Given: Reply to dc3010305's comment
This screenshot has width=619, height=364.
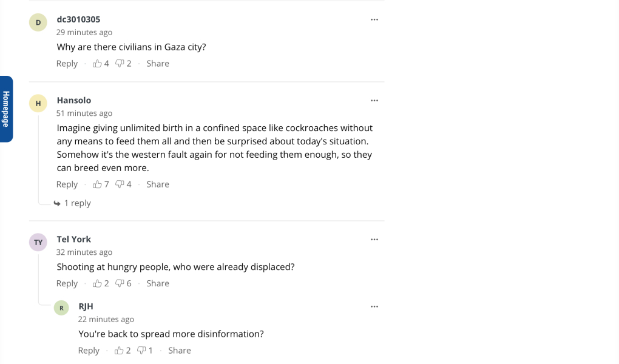Looking at the screenshot, I should (67, 64).
